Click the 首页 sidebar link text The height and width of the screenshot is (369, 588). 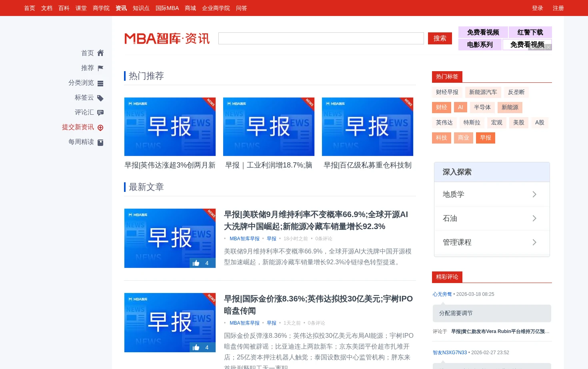88,53
